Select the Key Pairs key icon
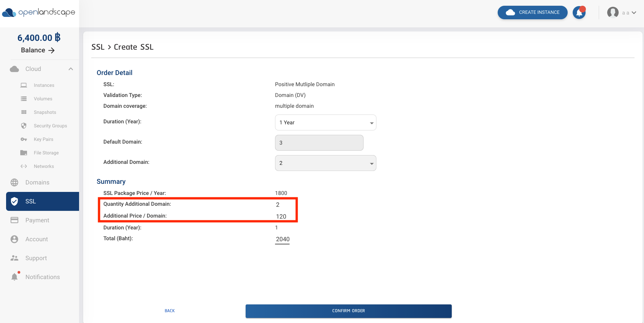The width and height of the screenshot is (644, 323). [x=24, y=139]
